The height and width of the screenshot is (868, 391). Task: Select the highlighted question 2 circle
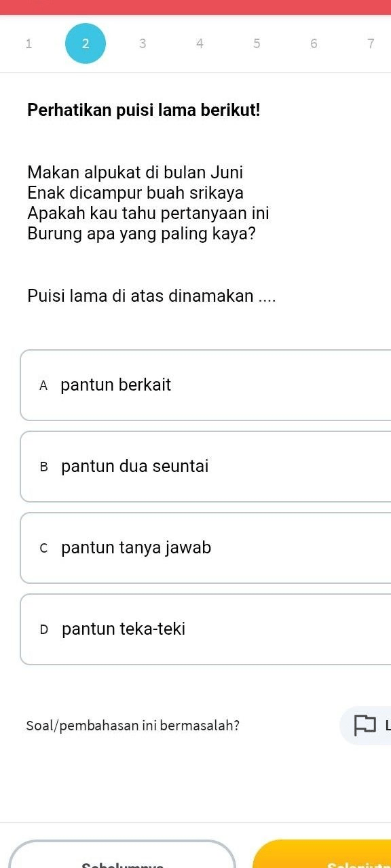86,43
